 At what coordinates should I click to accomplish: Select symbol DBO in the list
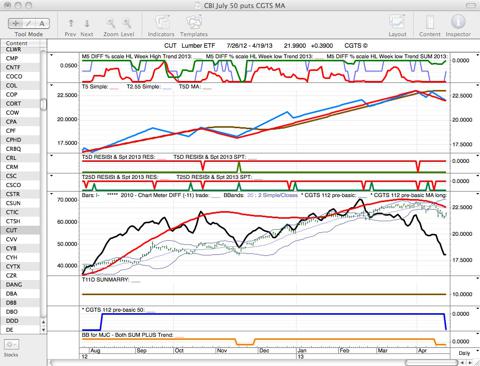[20, 312]
